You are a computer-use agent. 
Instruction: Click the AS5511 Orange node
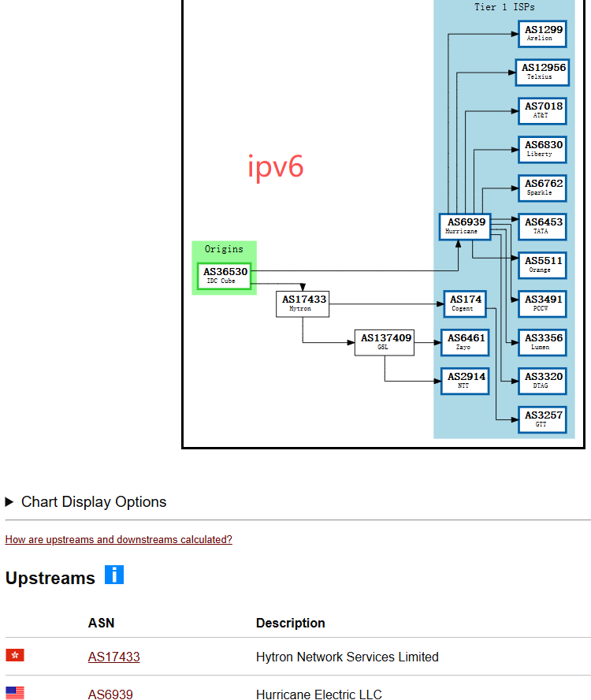(543, 266)
